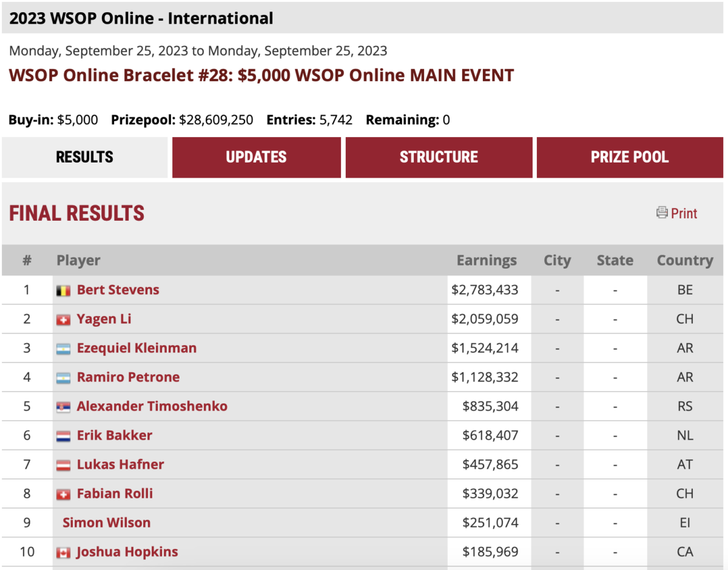Click the Country column header
728x570 pixels.
[685, 261]
